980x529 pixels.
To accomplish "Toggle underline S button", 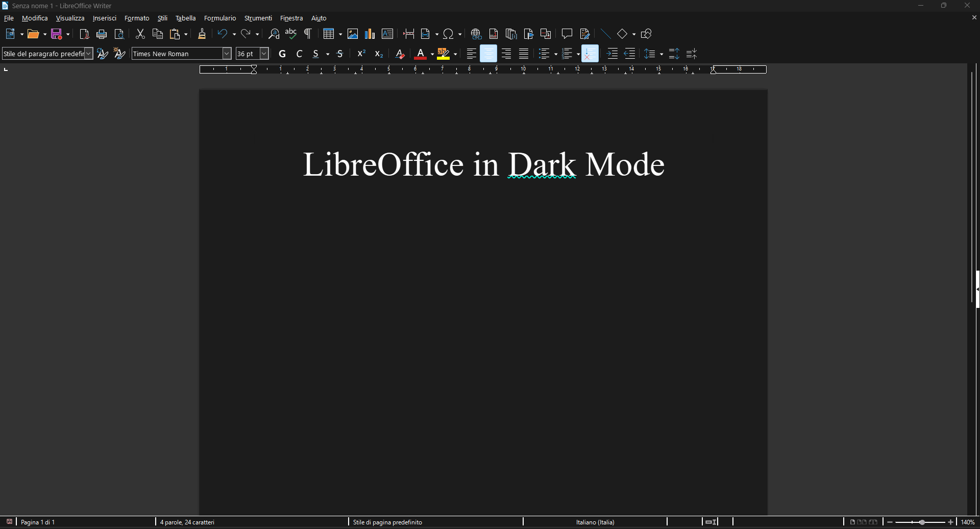I will click(x=316, y=54).
